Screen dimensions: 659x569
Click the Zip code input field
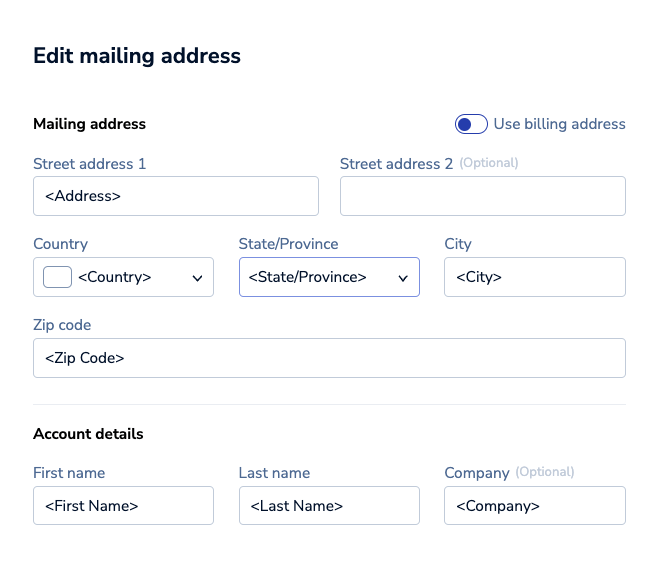point(329,358)
